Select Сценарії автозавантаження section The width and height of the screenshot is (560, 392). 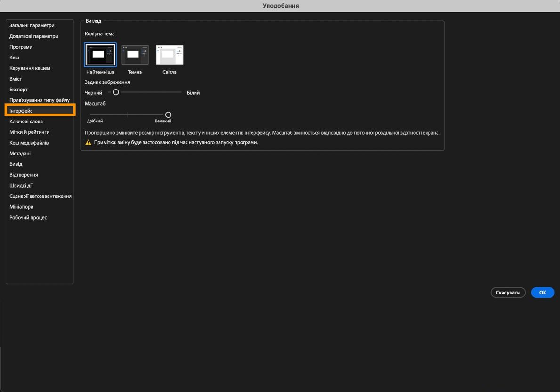pyautogui.click(x=41, y=196)
